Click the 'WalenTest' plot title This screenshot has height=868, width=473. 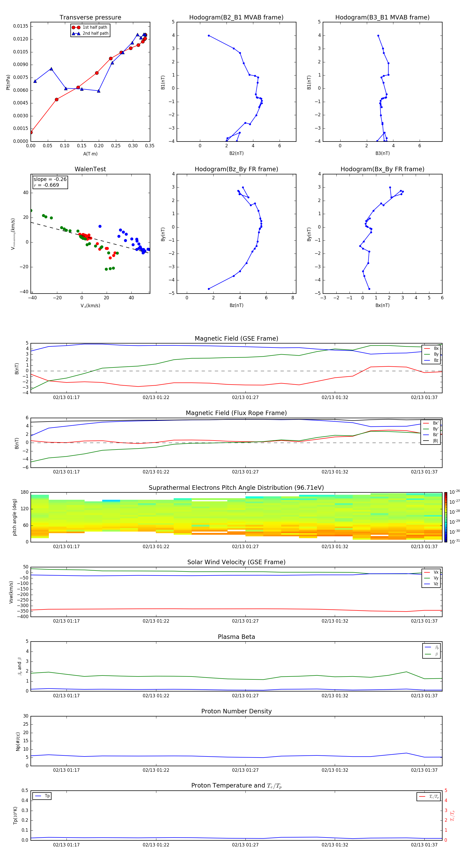pos(90,169)
